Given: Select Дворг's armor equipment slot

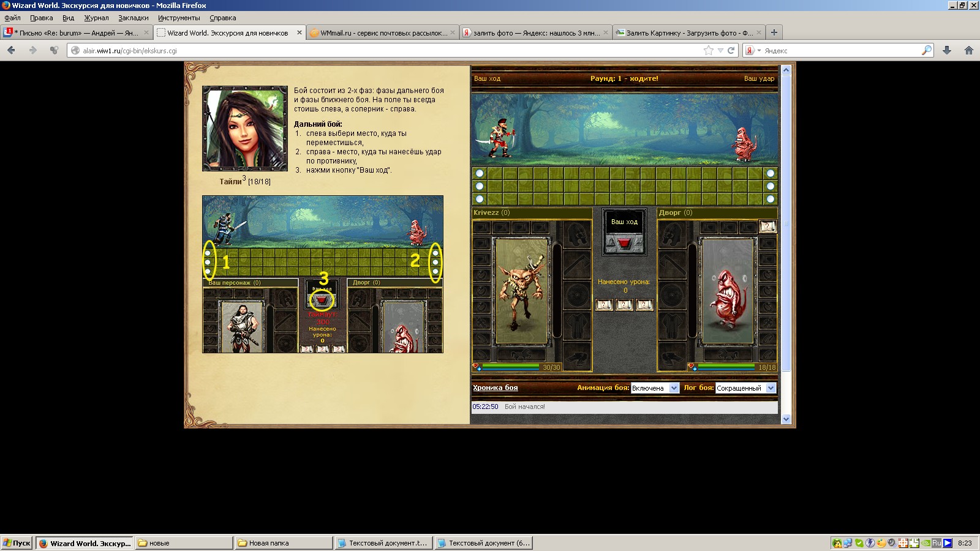Looking at the screenshot, I should click(673, 324).
